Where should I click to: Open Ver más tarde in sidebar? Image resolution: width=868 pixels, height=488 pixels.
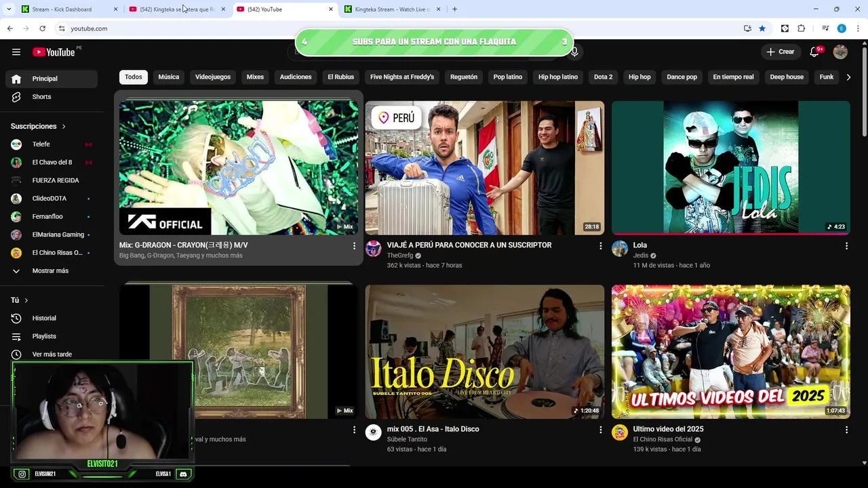coord(52,354)
